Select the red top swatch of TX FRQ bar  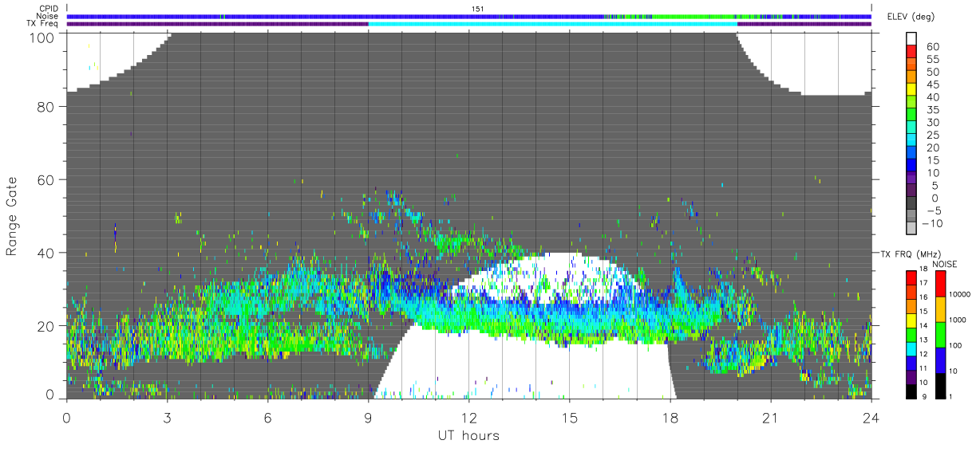tap(911, 277)
